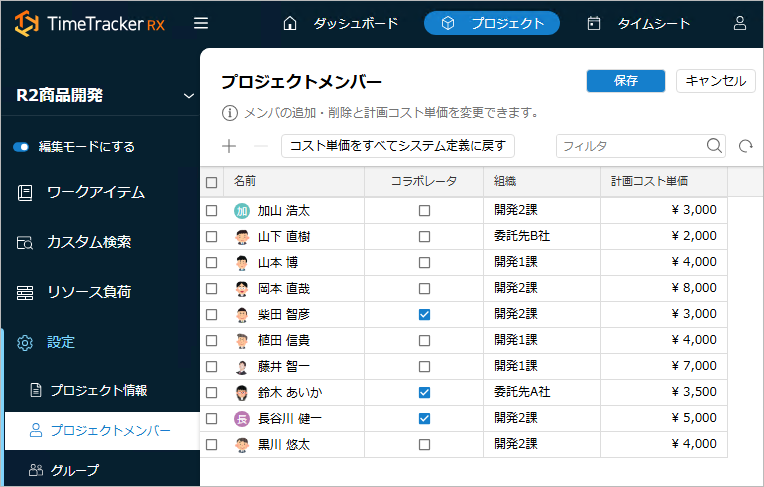Click the TimeTracker RX logo
The height and width of the screenshot is (487, 764).
click(x=90, y=23)
